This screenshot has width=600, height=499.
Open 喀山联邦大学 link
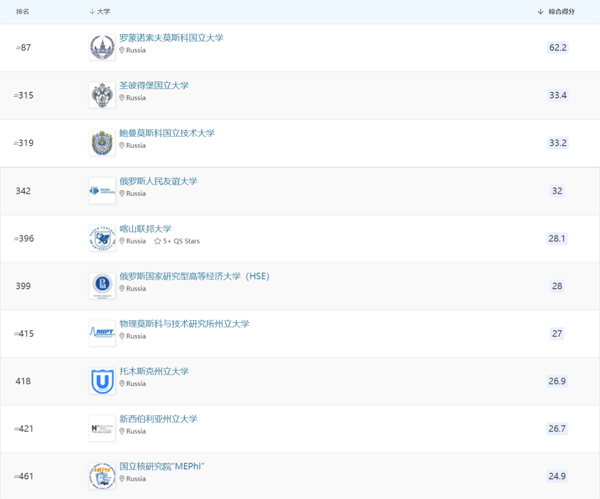[x=145, y=229]
